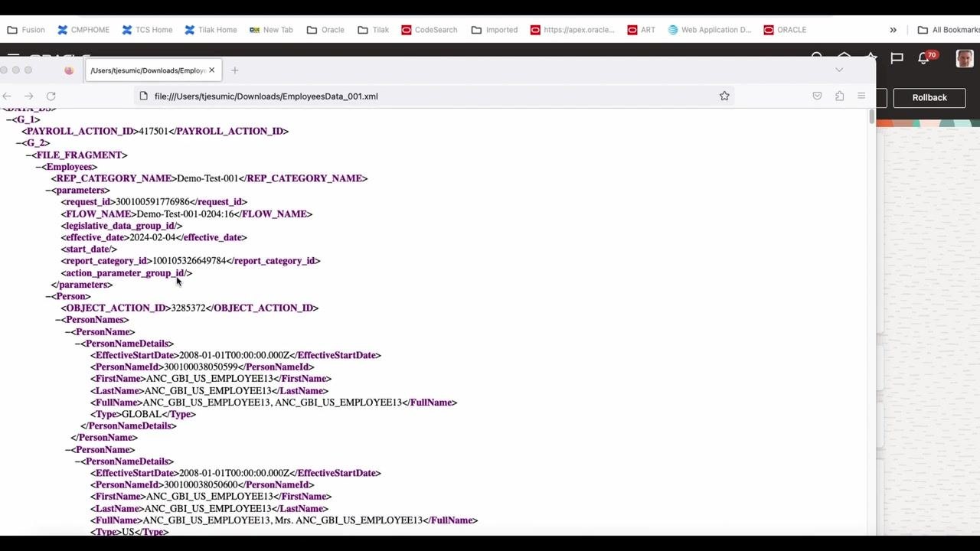Open the ART bookmark

click(641, 30)
